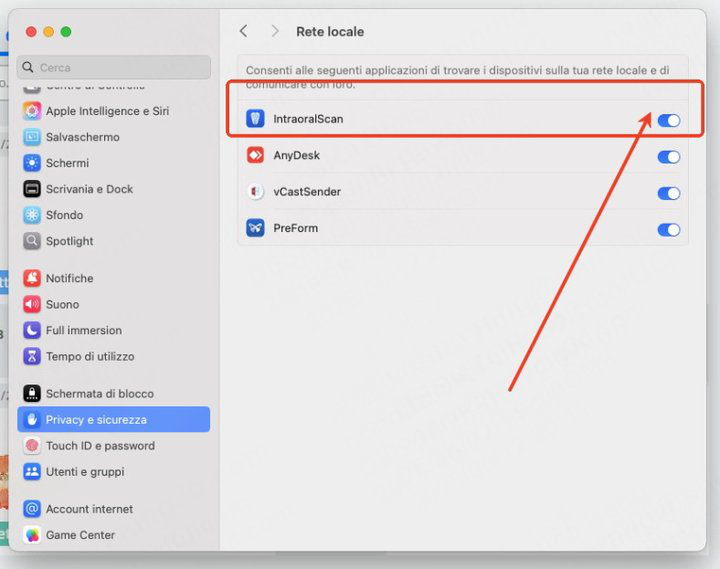720x569 pixels.
Task: Go forward with the right chevron
Action: click(x=275, y=31)
